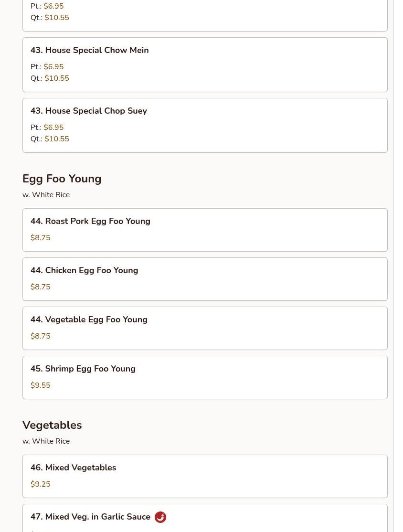Click the Egg Foo Young section heading
This screenshot has height=532, width=403.
coord(62,179)
